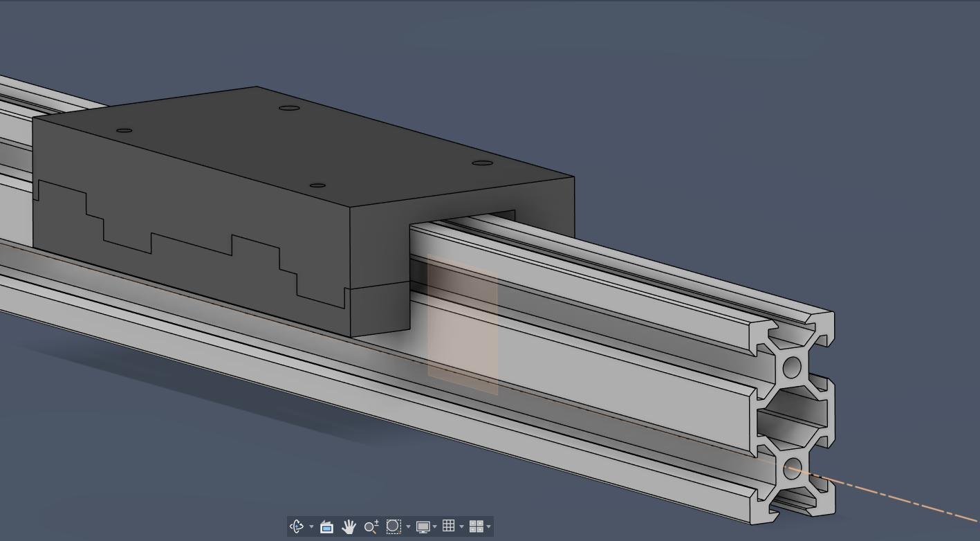
Task: Click the Grid and Snaps icon
Action: coord(449,526)
